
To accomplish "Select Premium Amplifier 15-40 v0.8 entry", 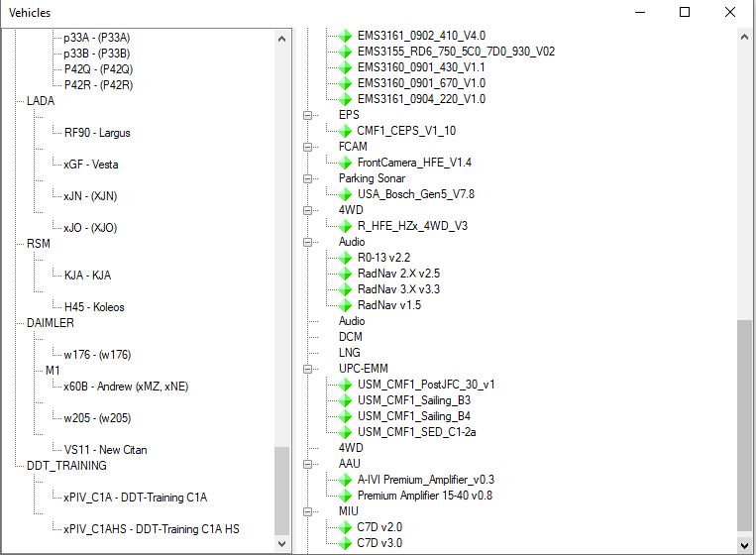I will [425, 496].
